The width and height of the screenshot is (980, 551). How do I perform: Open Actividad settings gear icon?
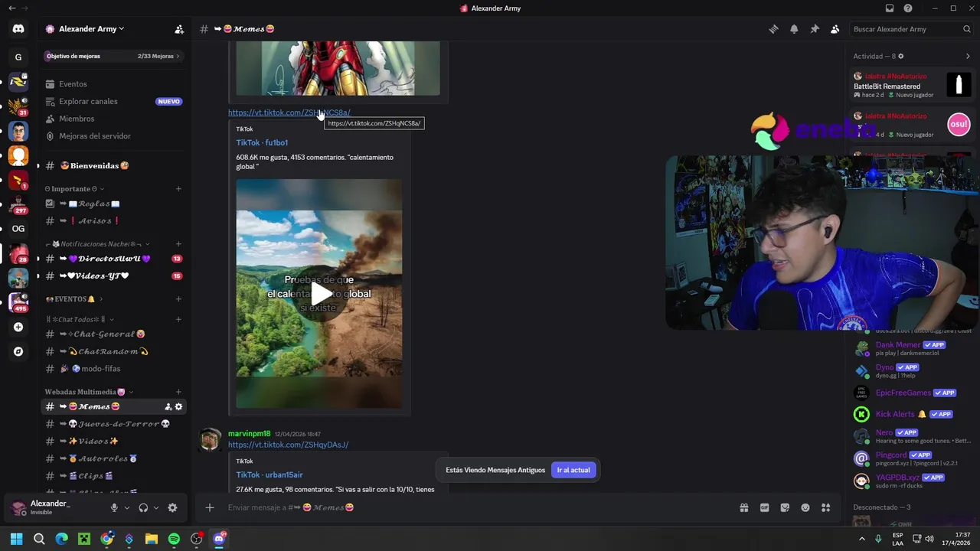[901, 56]
